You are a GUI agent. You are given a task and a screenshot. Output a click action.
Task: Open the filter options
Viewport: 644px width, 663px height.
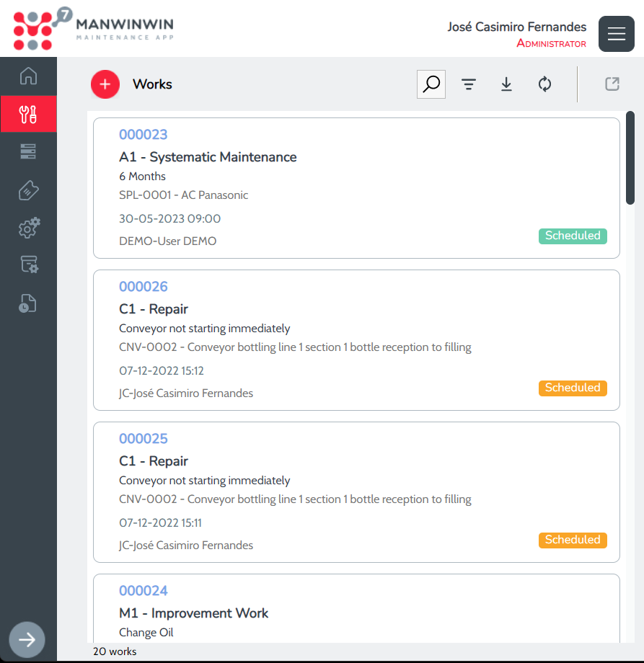coord(469,84)
